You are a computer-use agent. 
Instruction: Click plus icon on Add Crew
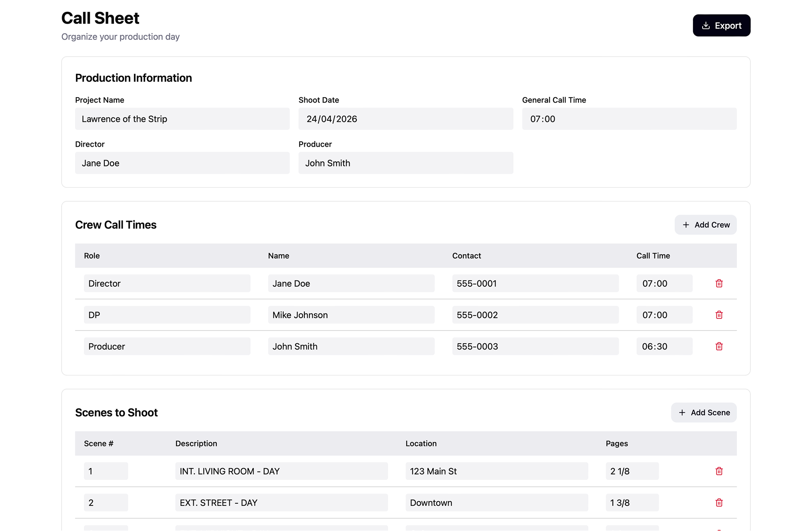pos(686,225)
